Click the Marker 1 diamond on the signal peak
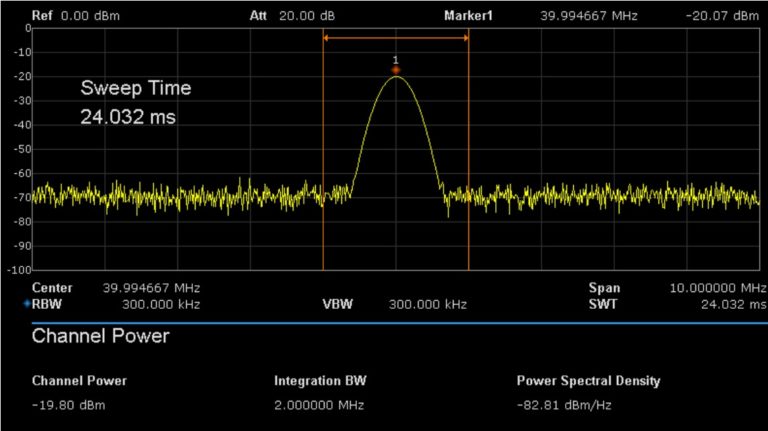Screen dimensions: 768x431 [396, 70]
